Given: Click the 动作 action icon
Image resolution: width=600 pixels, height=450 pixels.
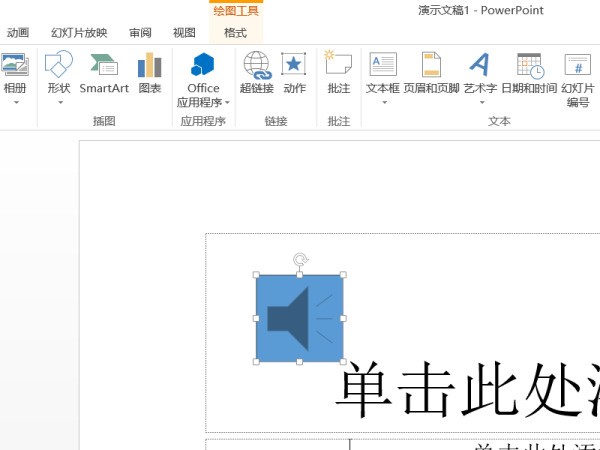Looking at the screenshot, I should pos(293,64).
